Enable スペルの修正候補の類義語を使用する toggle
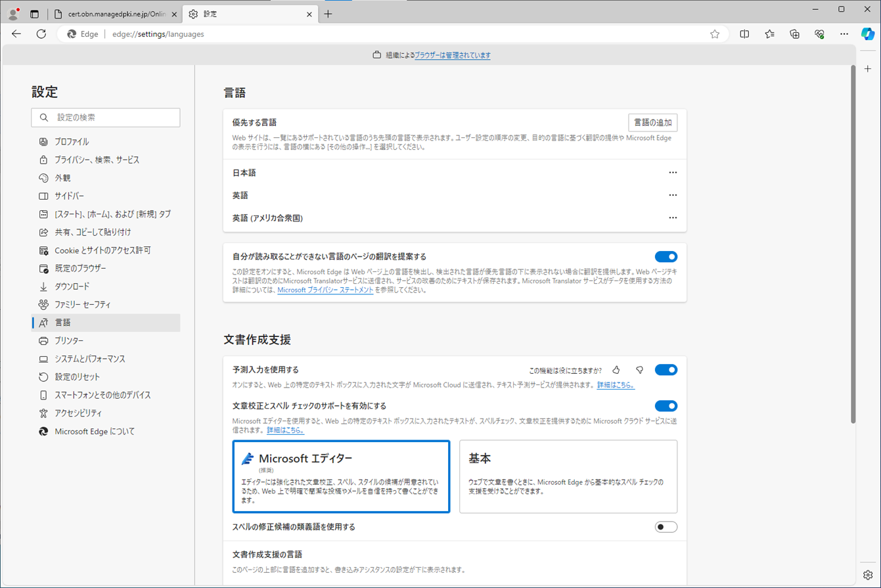Screen dimensions: 881x588 (x=666, y=527)
